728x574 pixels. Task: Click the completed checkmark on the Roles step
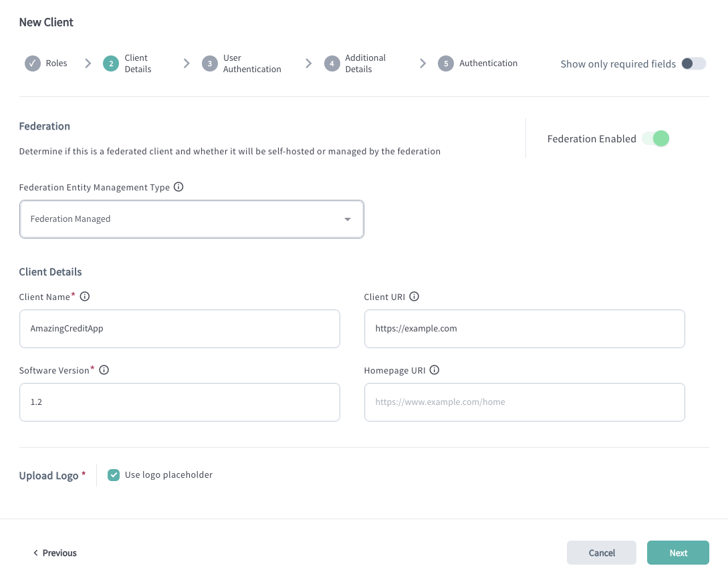tap(32, 63)
